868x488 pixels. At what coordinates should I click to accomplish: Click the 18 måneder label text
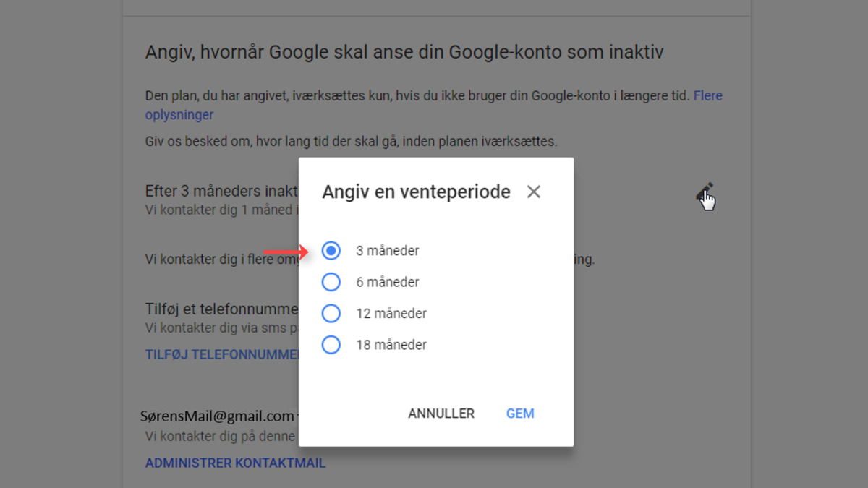click(391, 345)
